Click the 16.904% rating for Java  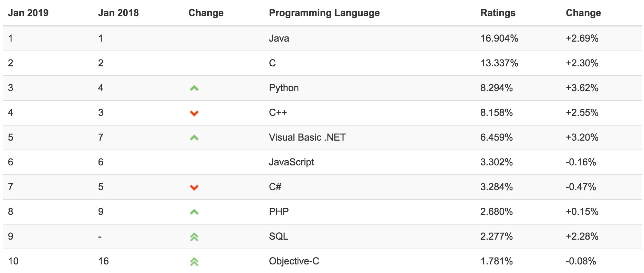(499, 38)
